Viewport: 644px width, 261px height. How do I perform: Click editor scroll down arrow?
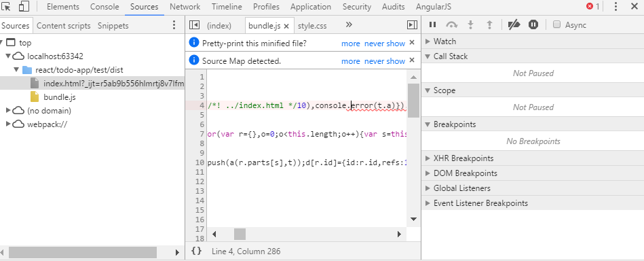tap(413, 219)
